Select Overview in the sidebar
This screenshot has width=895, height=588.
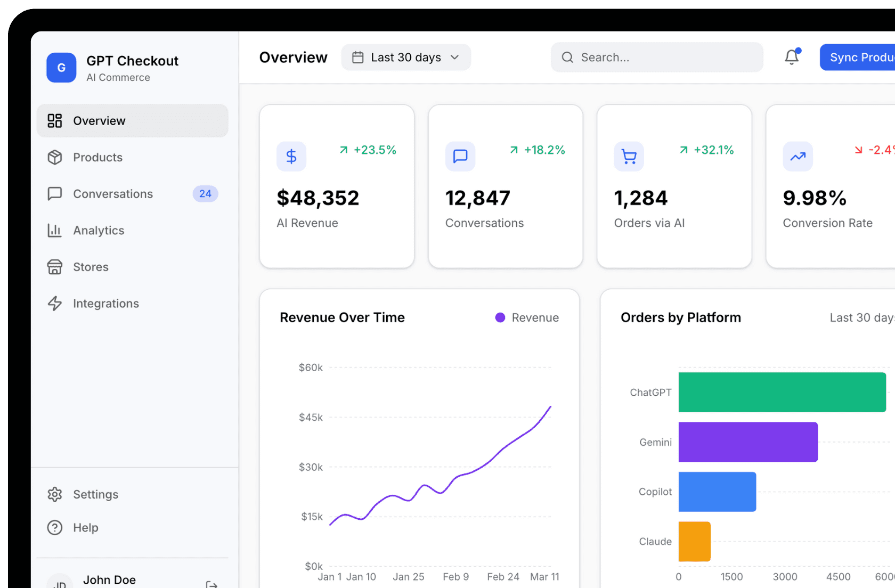(x=100, y=120)
